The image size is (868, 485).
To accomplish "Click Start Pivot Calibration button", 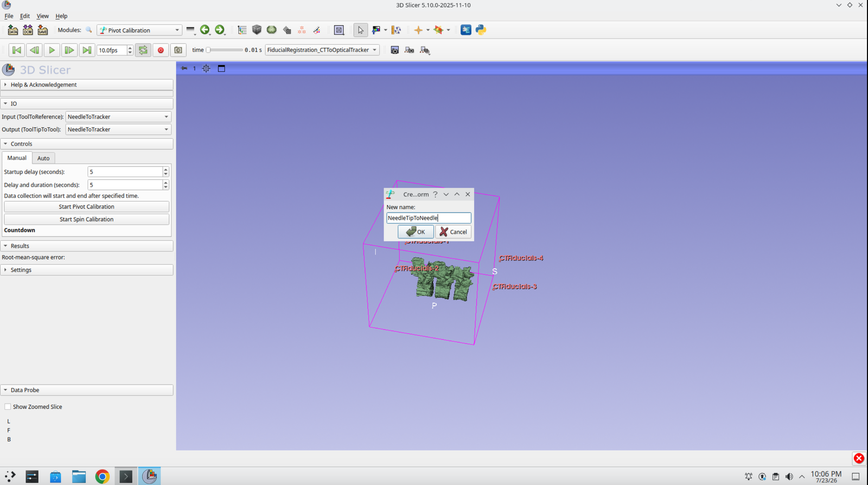I will pyautogui.click(x=87, y=207).
